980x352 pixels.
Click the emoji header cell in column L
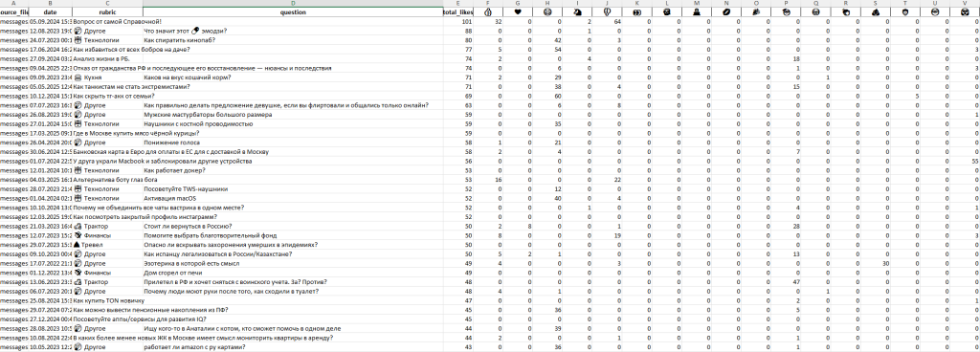(x=667, y=11)
